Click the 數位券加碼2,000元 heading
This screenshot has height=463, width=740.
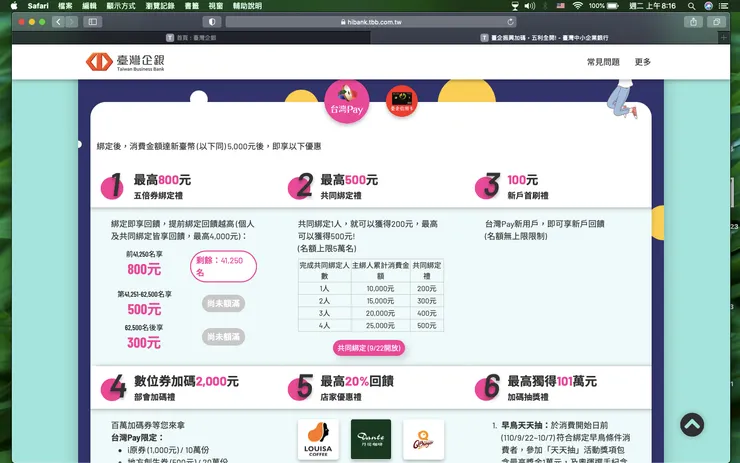click(186, 381)
